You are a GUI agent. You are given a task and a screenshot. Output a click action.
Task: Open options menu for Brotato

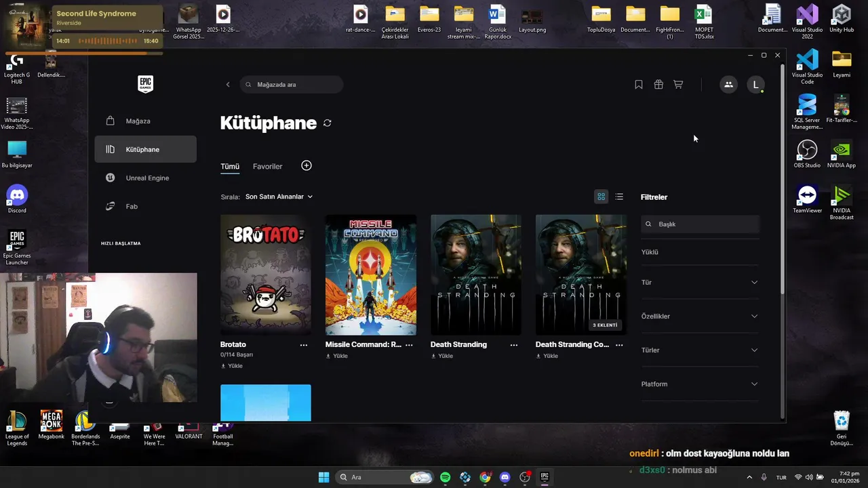tap(304, 345)
